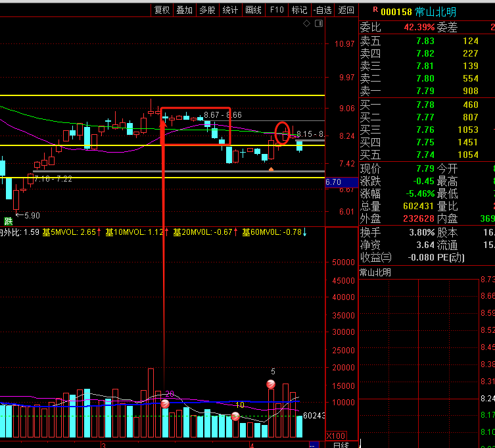Click 净资 value 3.64
Viewport: 495px width, 448px height.
click(x=425, y=245)
